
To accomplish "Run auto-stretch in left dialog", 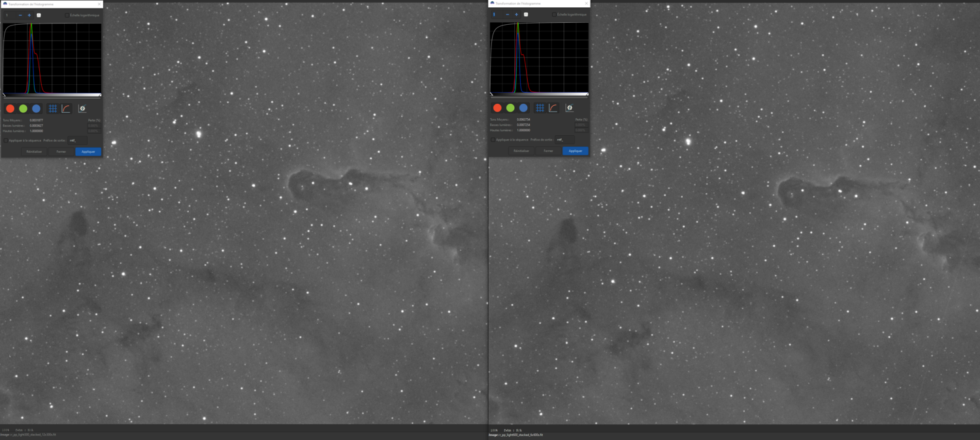I will point(82,108).
